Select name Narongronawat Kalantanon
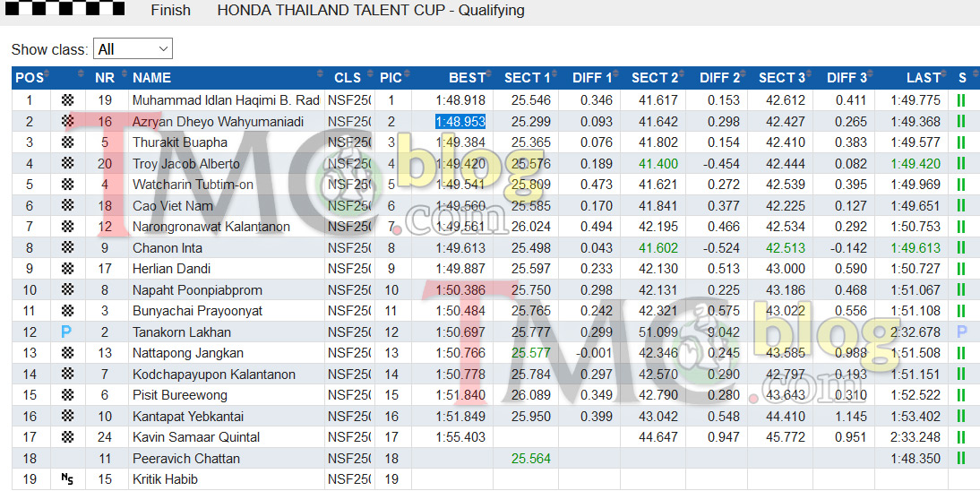Screen dimensions: 980x491 211,227
